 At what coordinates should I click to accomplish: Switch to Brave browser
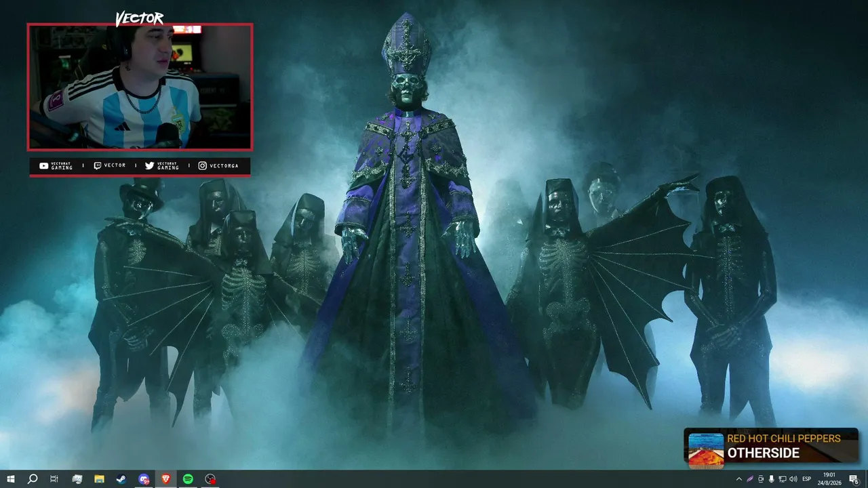166,479
